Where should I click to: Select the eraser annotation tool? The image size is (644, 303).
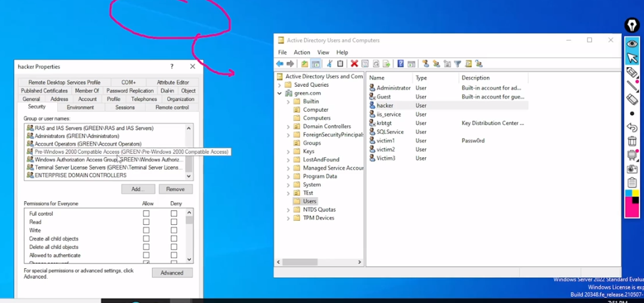point(632,99)
